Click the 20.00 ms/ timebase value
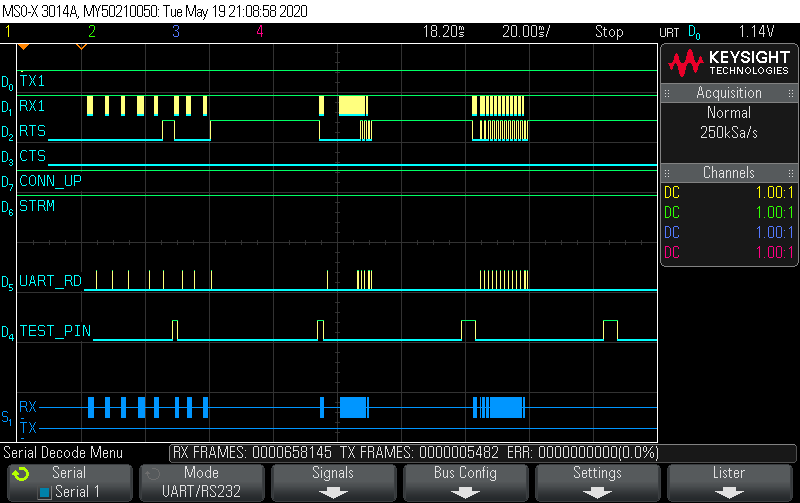 tap(526, 32)
